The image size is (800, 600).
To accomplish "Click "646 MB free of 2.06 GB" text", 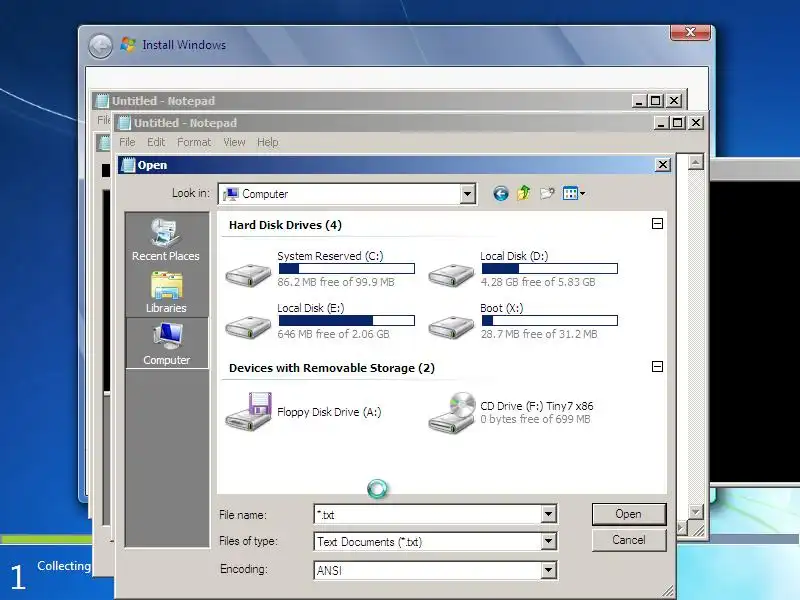I will pos(333,334).
